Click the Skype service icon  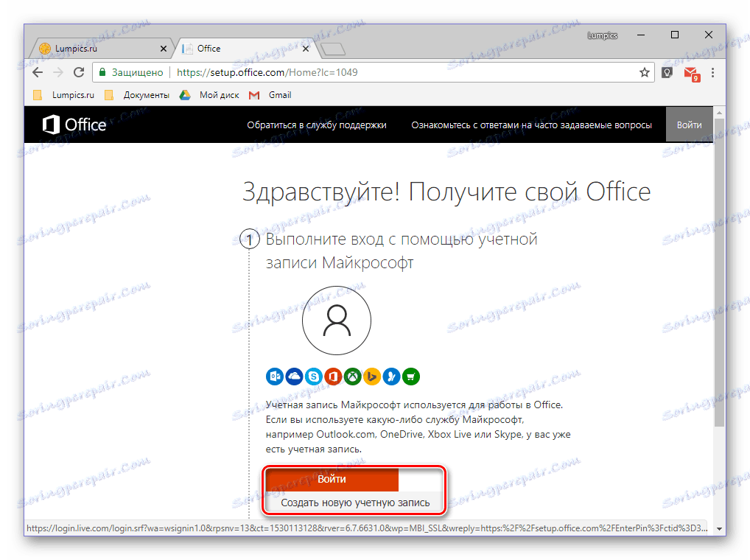pyautogui.click(x=314, y=377)
